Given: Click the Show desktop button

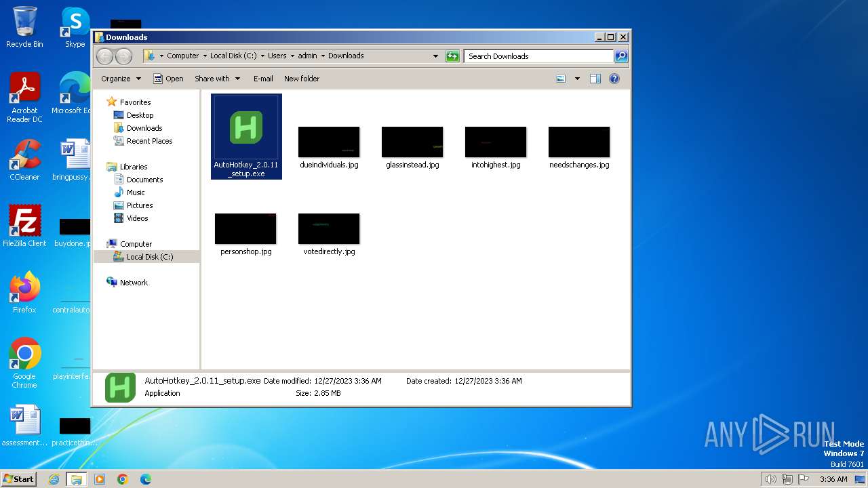Looking at the screenshot, I should [x=861, y=479].
